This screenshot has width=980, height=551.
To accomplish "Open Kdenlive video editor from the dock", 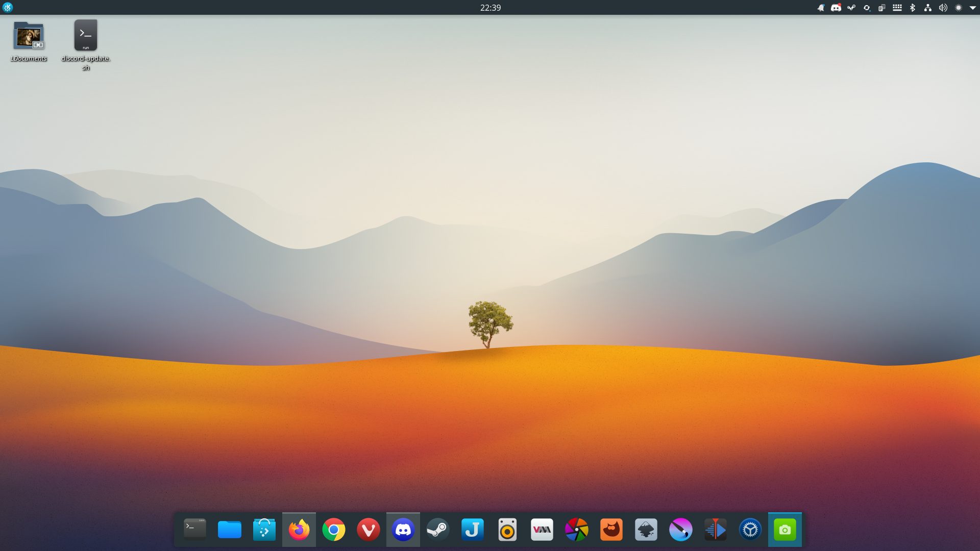I will pyautogui.click(x=716, y=530).
